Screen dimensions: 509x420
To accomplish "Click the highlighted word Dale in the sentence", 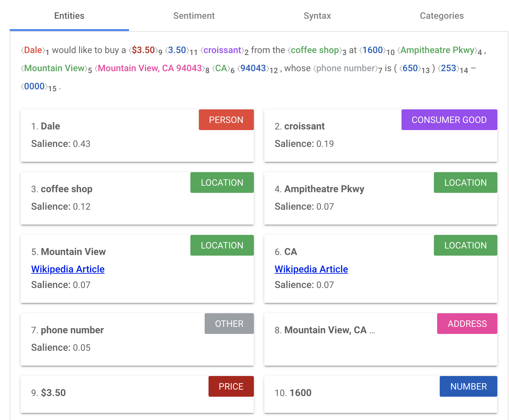I will (x=33, y=50).
